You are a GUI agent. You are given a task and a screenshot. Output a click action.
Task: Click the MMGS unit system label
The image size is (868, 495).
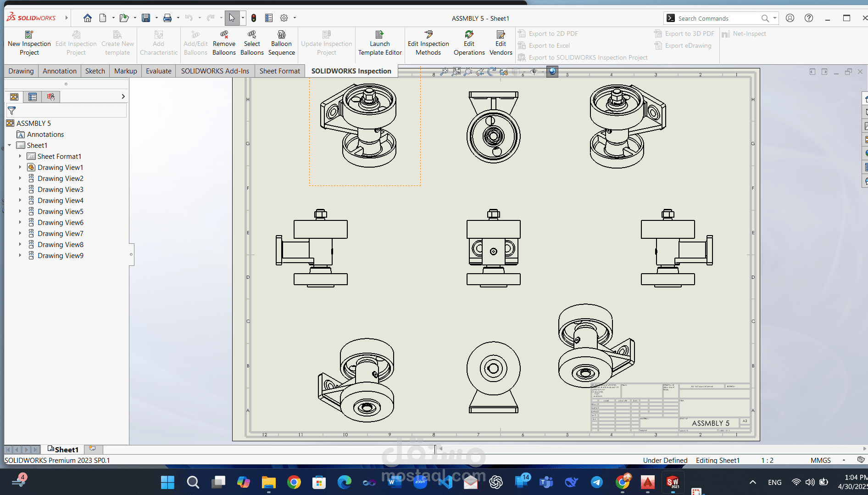821,460
